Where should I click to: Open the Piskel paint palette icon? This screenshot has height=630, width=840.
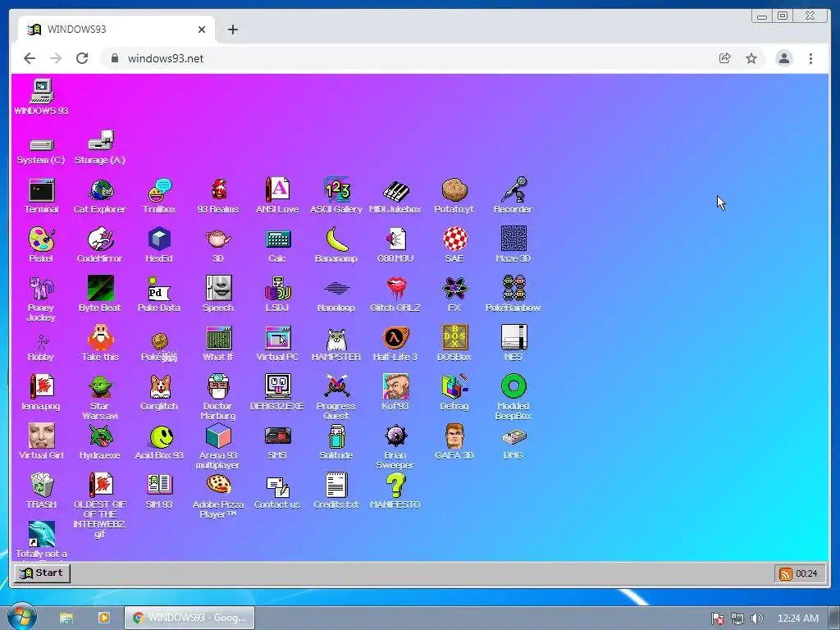(x=41, y=240)
